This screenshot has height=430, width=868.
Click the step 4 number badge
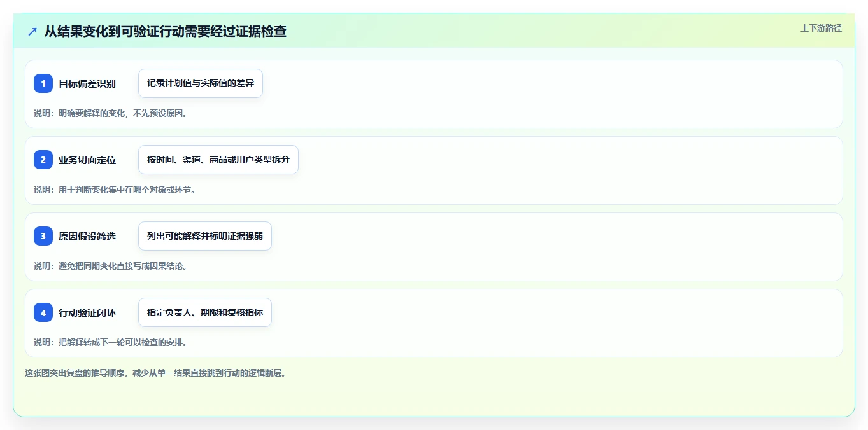[x=43, y=312]
